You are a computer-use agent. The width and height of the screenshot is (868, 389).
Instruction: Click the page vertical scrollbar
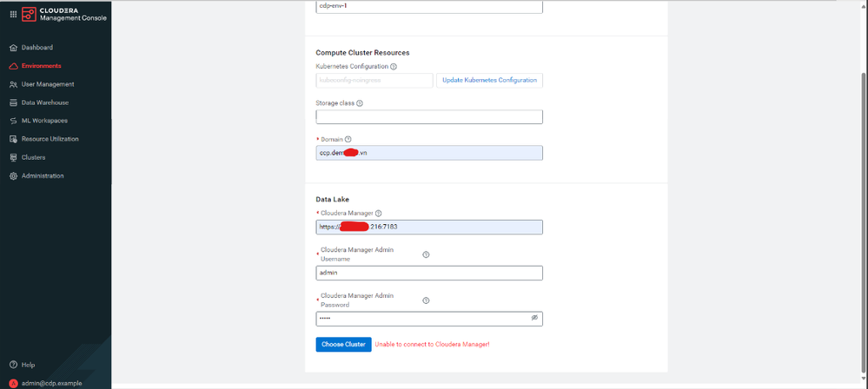point(865,221)
